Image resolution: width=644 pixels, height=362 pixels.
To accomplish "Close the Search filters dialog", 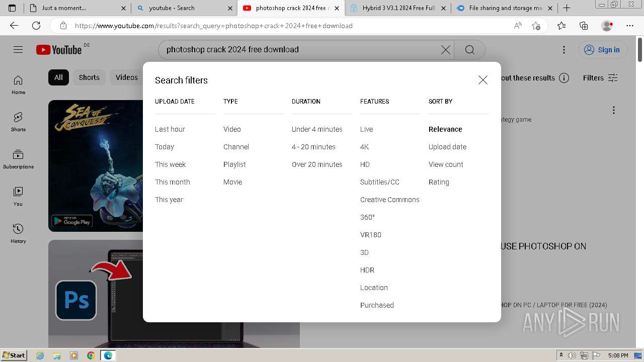I will (483, 80).
